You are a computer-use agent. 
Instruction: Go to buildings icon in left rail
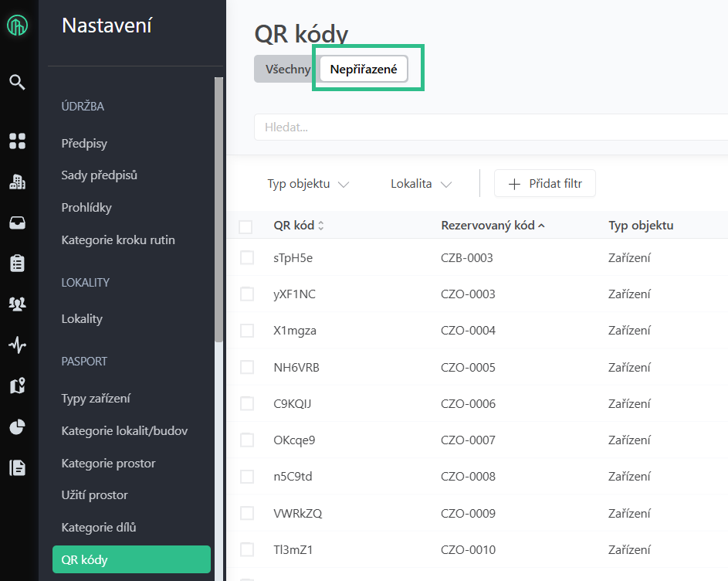pos(17,182)
